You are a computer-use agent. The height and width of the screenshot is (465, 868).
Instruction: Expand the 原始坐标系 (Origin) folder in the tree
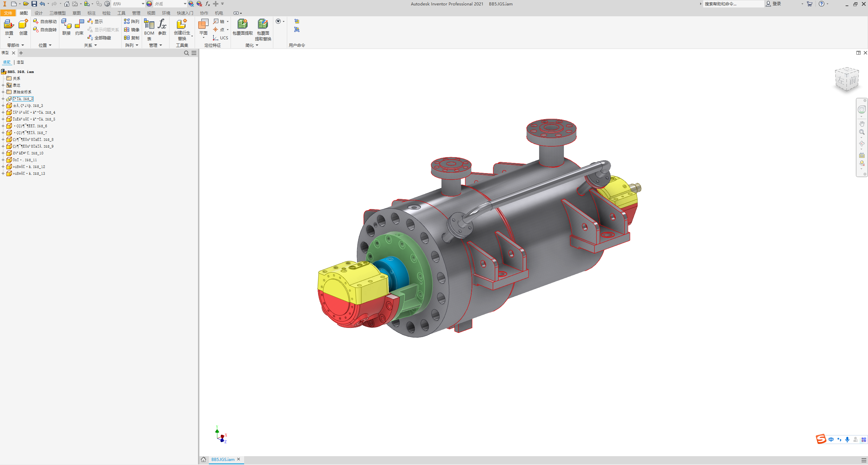pos(3,92)
